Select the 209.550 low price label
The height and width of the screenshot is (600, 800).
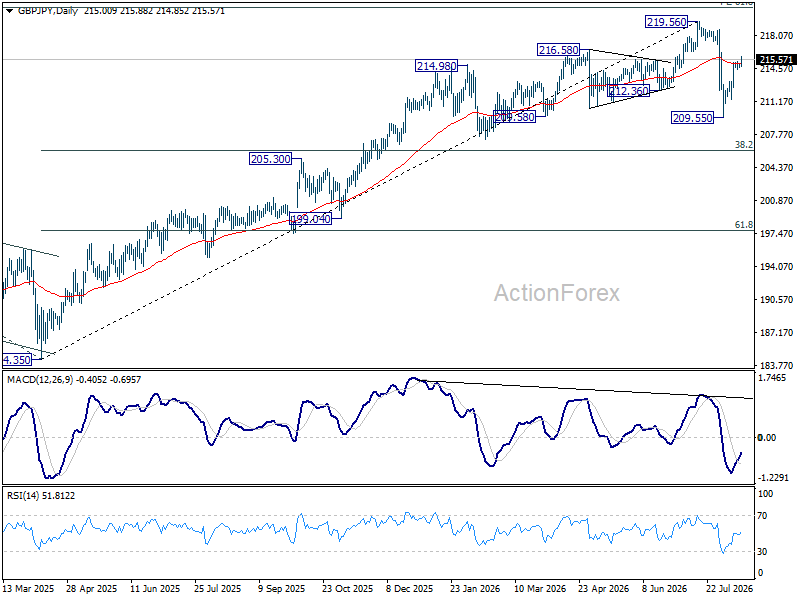[x=692, y=118]
